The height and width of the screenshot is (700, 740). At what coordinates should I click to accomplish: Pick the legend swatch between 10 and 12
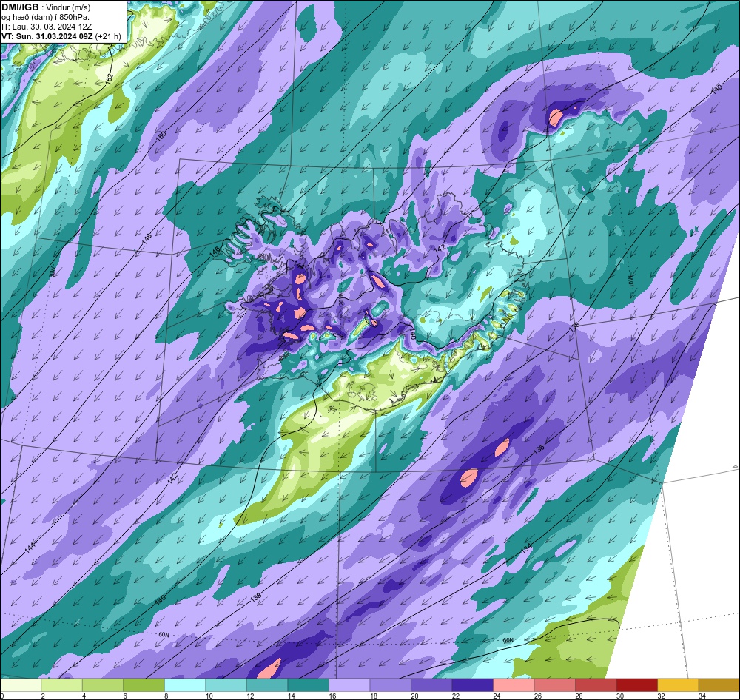click(226, 685)
